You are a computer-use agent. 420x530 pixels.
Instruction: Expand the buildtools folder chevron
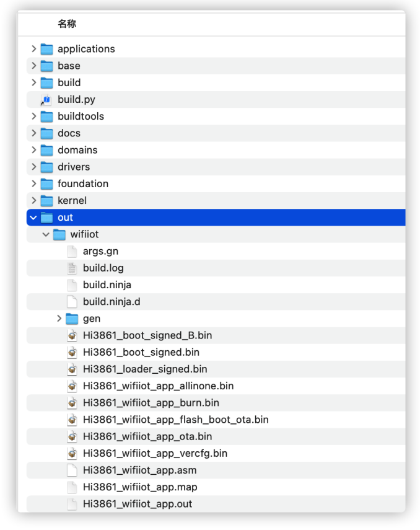34,117
